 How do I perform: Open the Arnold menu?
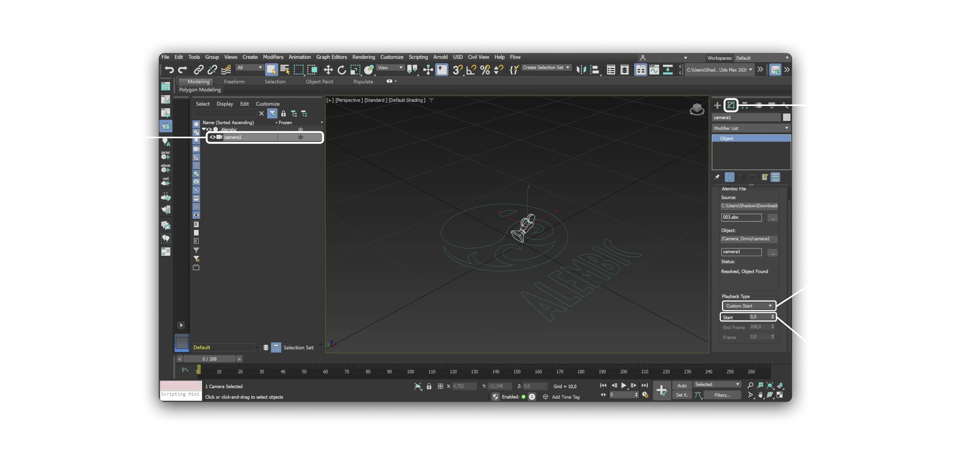(440, 57)
